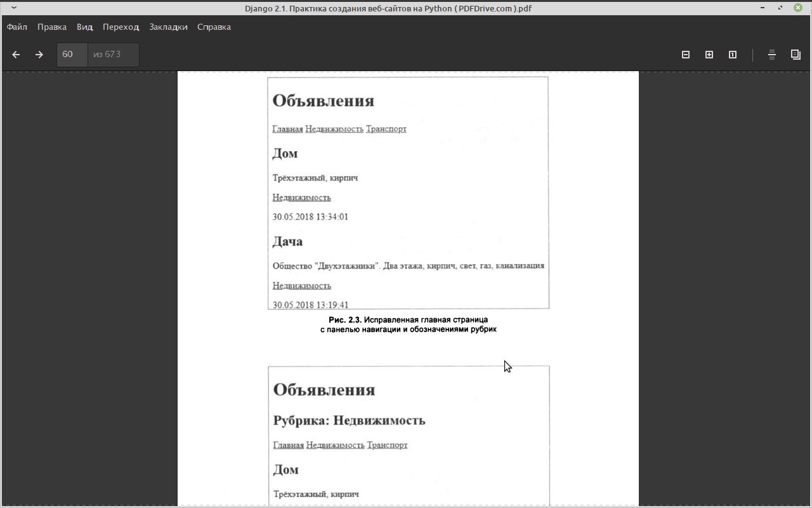Viewport: 812px width, 508px height.
Task: Open the Файл menu
Action: click(17, 27)
